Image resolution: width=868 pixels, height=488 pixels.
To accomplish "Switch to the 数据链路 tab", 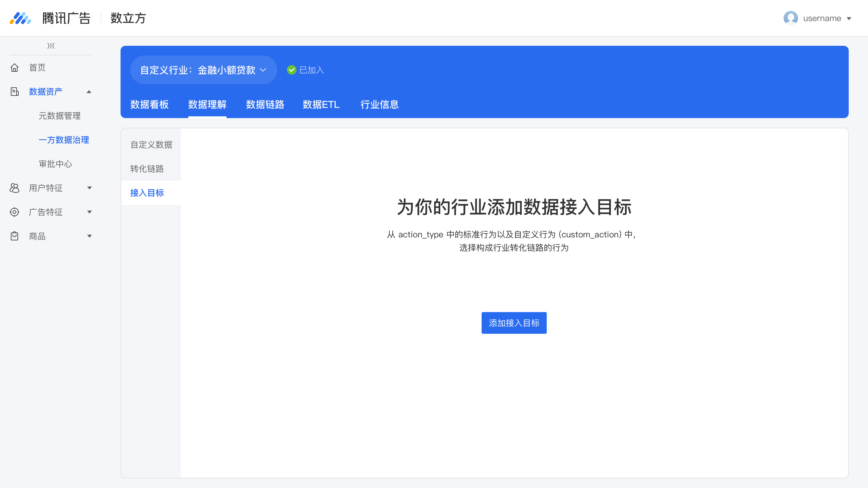I will (265, 105).
